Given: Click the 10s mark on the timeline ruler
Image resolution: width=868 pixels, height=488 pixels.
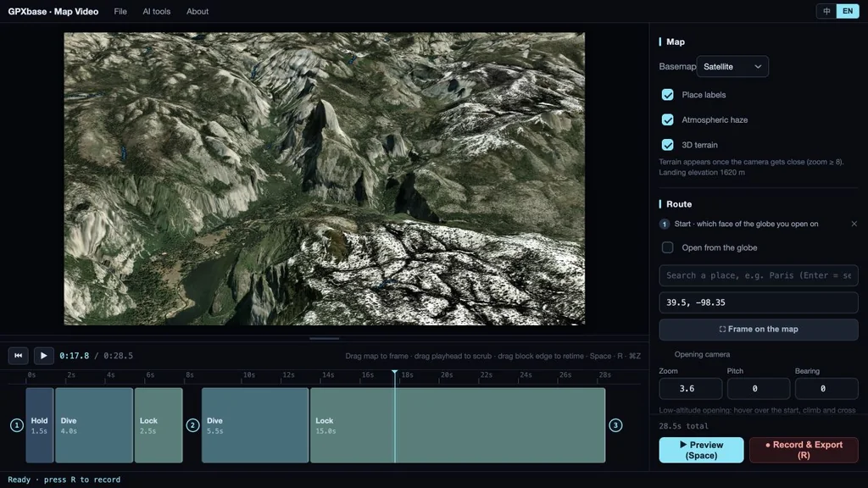Looking at the screenshot, I should coord(248,375).
